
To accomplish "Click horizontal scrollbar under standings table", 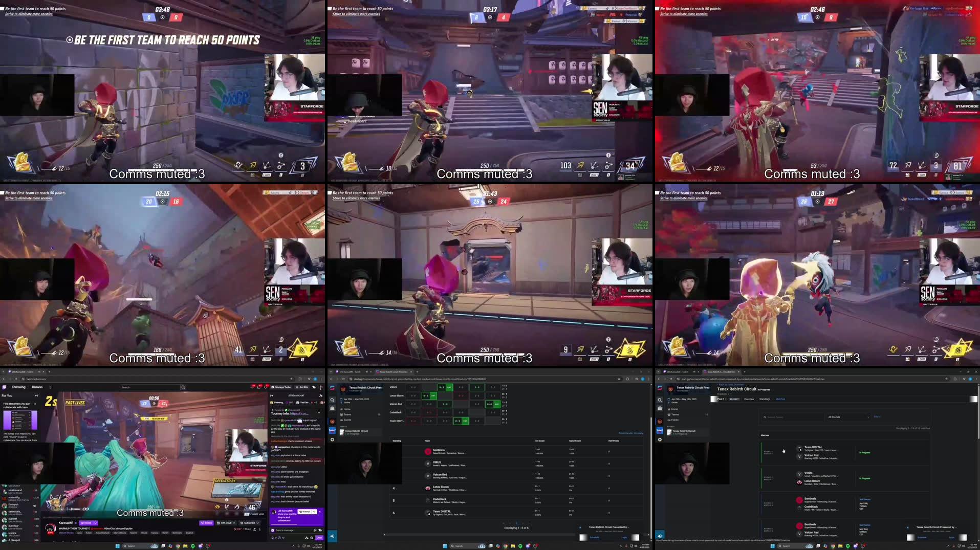I will (481, 535).
